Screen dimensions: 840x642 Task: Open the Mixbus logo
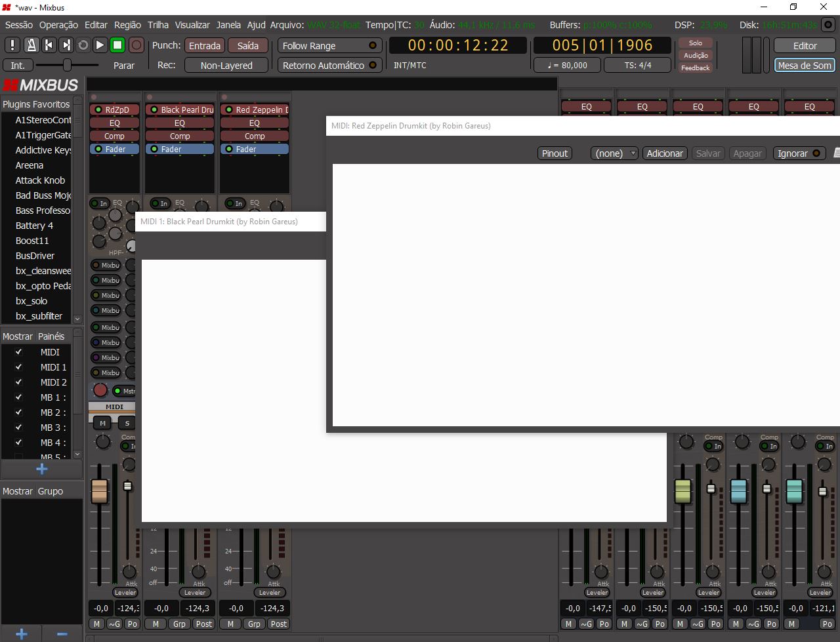point(41,85)
